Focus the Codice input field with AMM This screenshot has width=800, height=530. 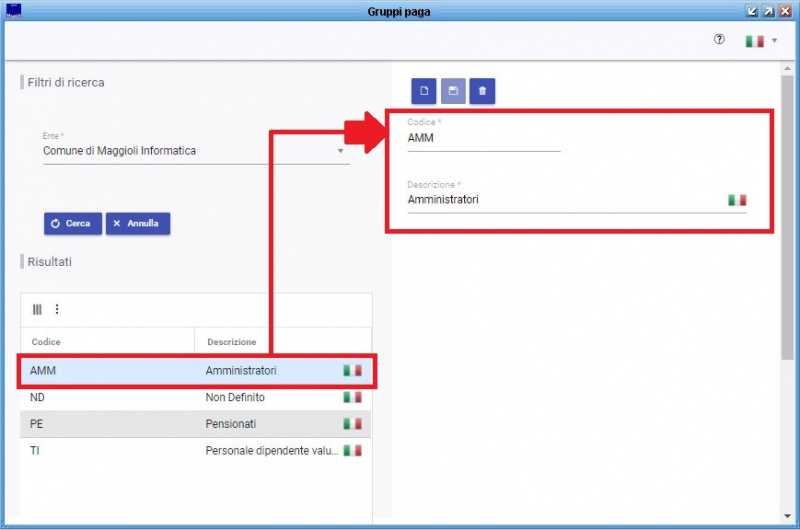click(x=484, y=138)
